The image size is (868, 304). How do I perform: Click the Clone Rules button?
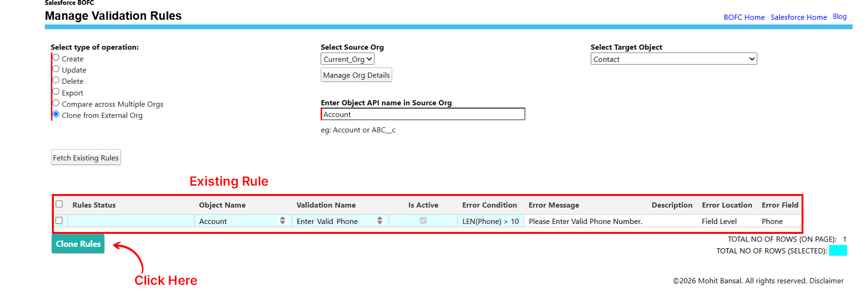[78, 244]
